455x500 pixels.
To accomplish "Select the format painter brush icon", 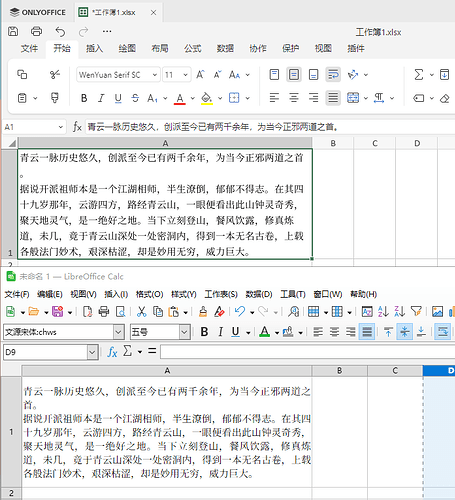I will (55, 98).
